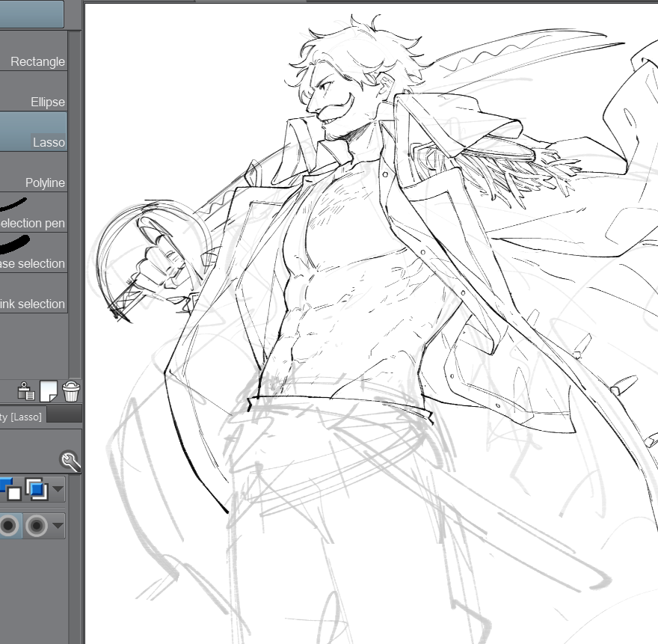The width and height of the screenshot is (658, 644).
Task: Open the Tool Property [Lasso] tab
Action: 22,417
